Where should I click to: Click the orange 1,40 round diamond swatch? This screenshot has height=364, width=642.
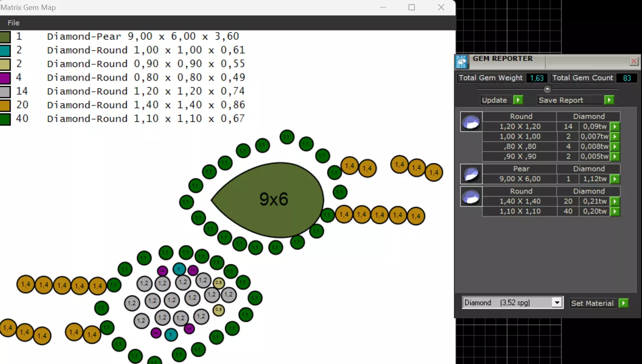(x=5, y=106)
